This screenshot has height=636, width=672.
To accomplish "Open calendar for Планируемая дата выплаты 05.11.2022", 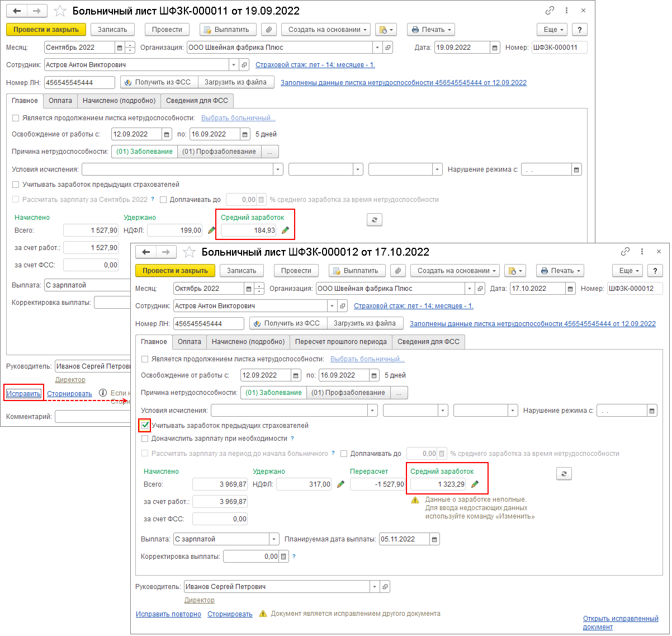I will pos(434,539).
